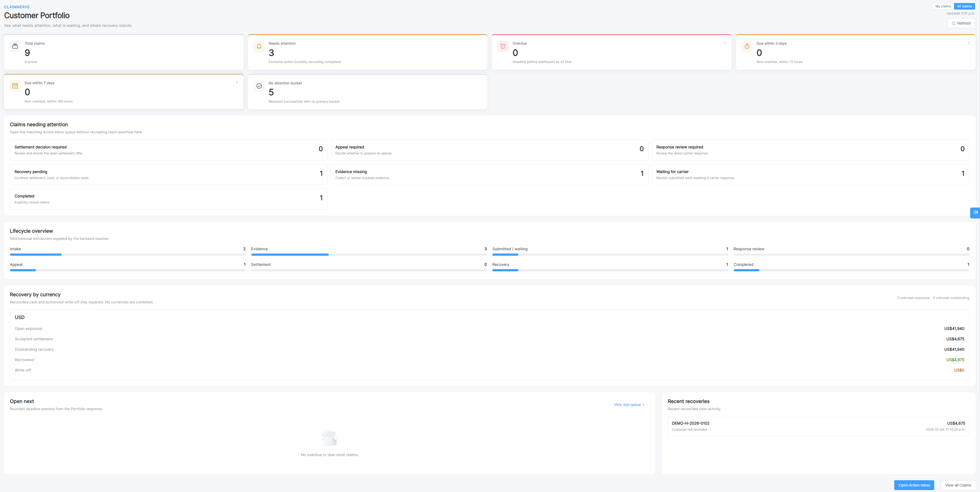Image resolution: width=980 pixels, height=492 pixels.
Task: Click the Evidence lifecycle progress bar
Action: coord(369,255)
